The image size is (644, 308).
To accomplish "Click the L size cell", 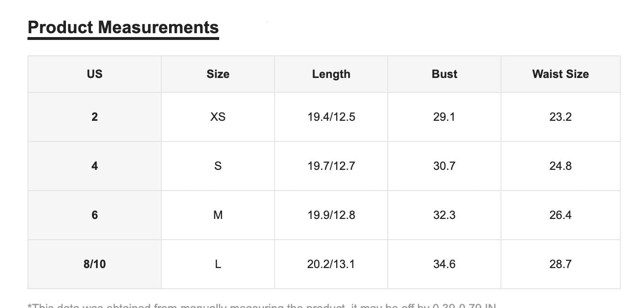I will pyautogui.click(x=218, y=264).
